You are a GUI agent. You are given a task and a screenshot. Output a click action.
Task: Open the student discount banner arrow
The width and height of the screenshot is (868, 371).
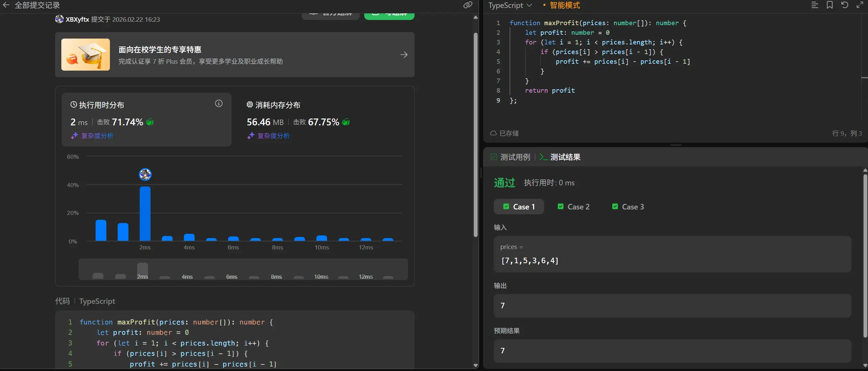click(x=404, y=55)
